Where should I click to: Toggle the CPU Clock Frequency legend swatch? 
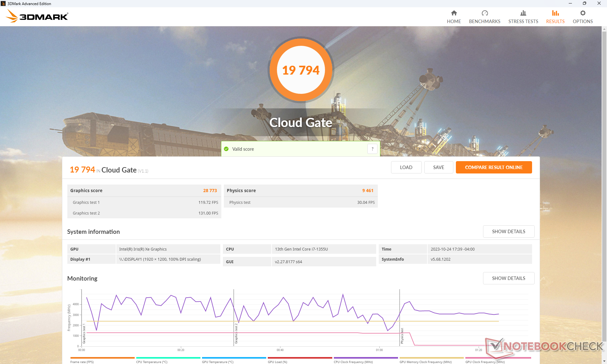pos(365,358)
